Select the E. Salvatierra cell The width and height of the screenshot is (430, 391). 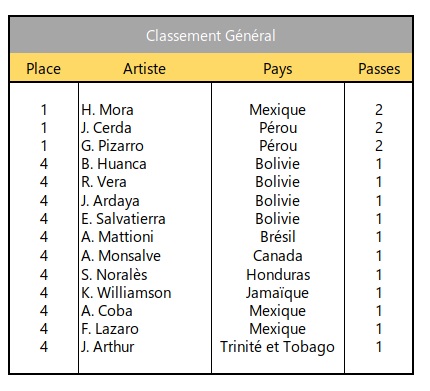[x=123, y=219]
